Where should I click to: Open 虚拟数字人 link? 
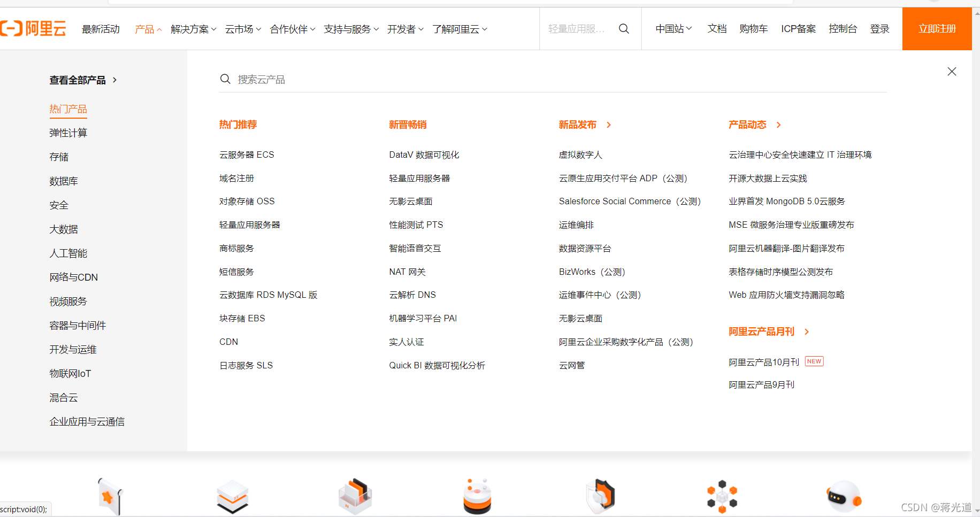580,155
